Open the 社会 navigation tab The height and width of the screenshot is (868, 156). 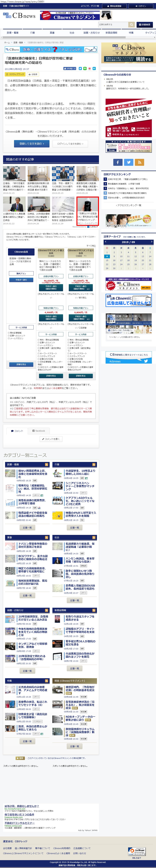click(72, 33)
